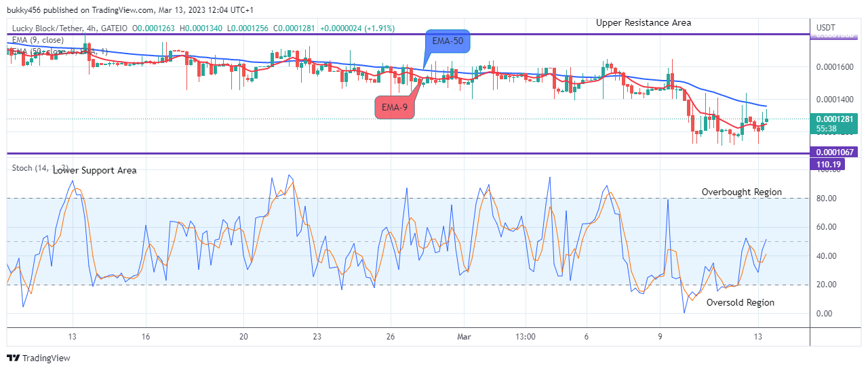The height and width of the screenshot is (370, 868).
Task: Click the 'Lower Support Area' text label
Action: (94, 170)
